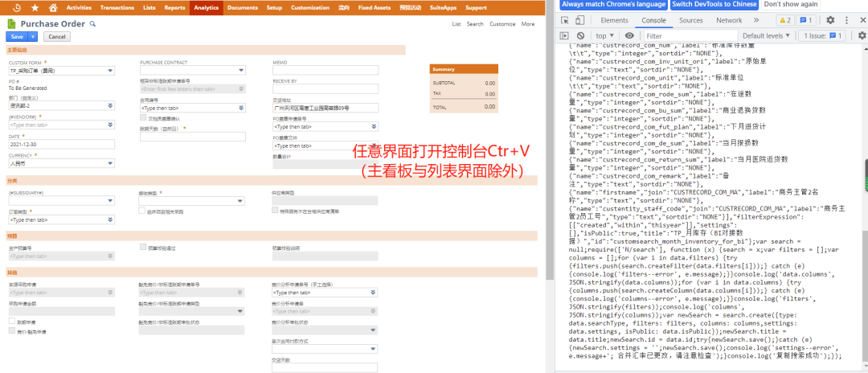The width and height of the screenshot is (868, 373).
Task: Create a live expression with the eye icon
Action: pos(630,35)
